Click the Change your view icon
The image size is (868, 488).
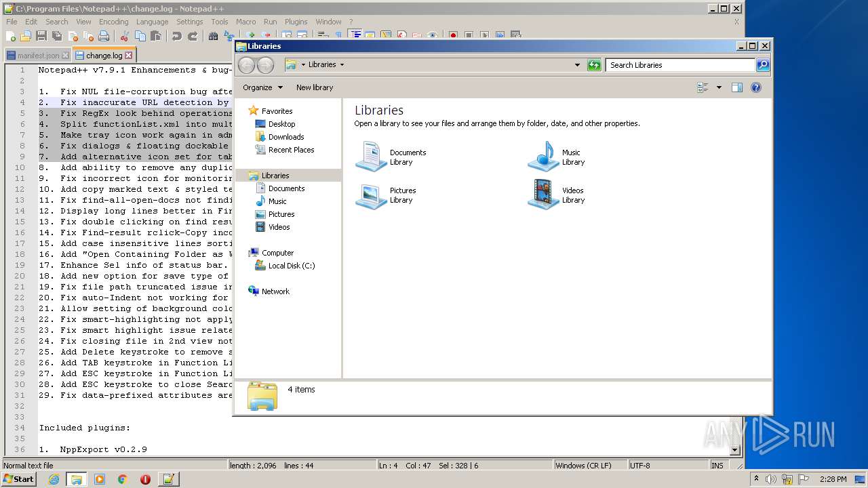click(703, 87)
